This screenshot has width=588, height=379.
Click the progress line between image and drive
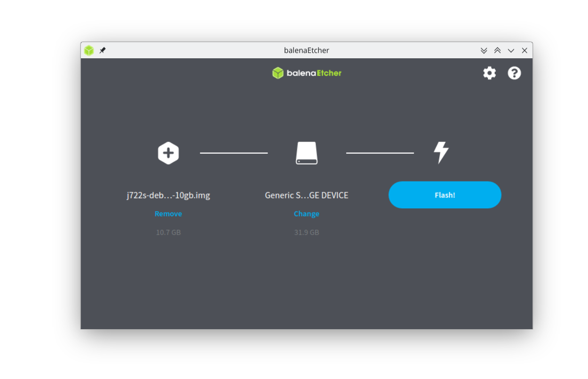[234, 152]
